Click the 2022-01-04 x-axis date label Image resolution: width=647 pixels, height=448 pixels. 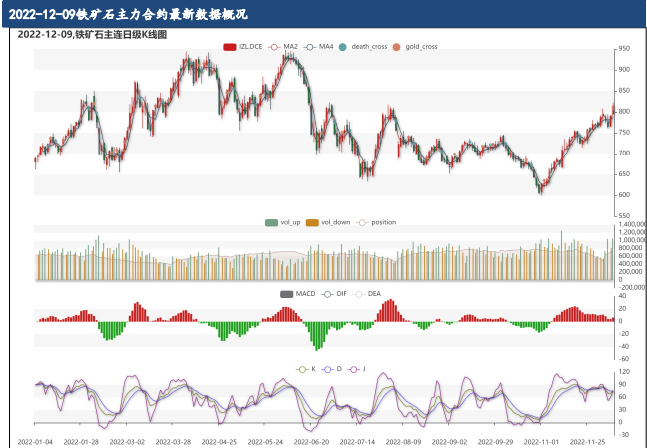click(x=35, y=440)
